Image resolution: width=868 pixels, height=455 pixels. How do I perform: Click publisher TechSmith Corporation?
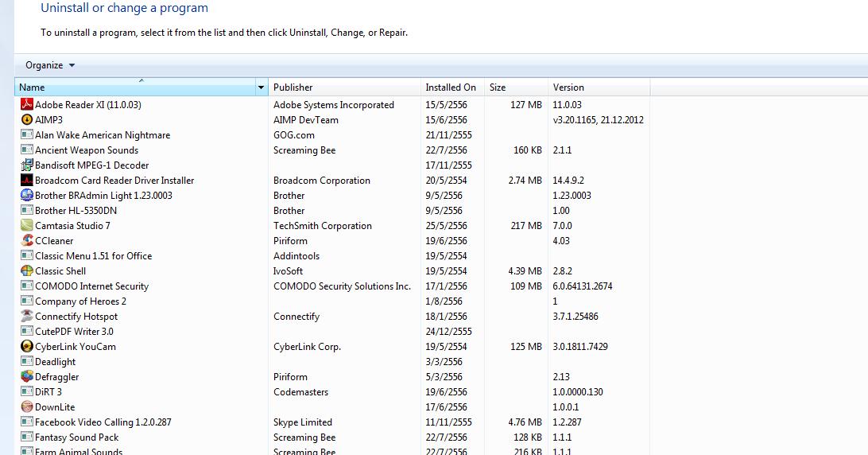[323, 226]
